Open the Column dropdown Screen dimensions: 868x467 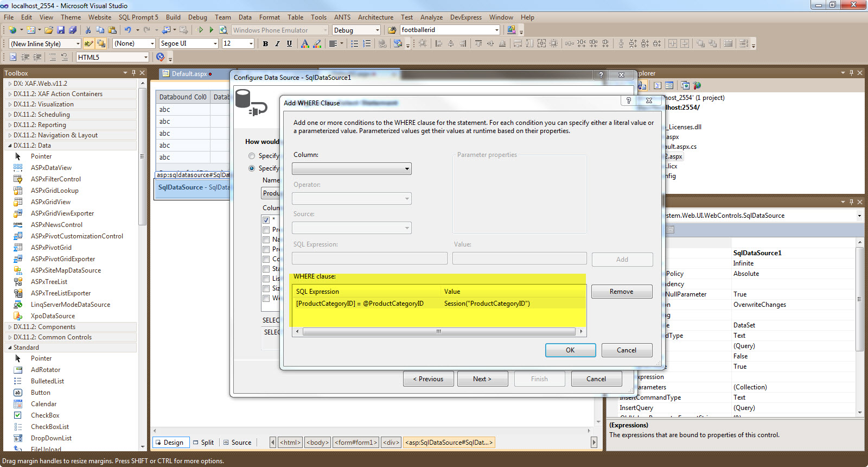pyautogui.click(x=352, y=169)
